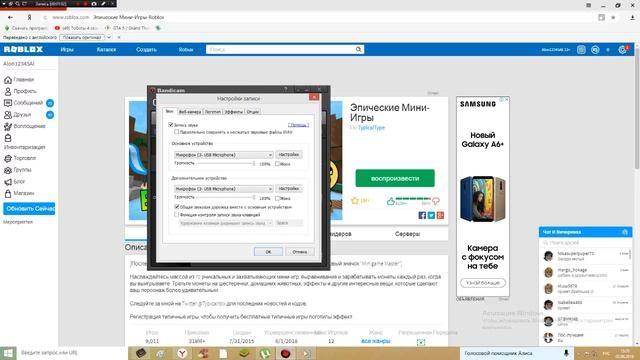Open the settings gear in Roblox header
This screenshot has width=640, height=360.
[x=622, y=49]
